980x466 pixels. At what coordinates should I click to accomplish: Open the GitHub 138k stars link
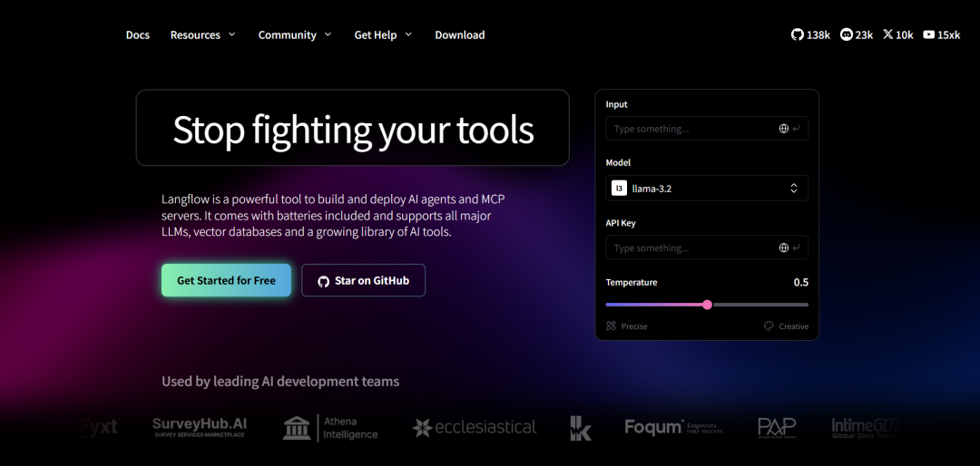pos(810,35)
